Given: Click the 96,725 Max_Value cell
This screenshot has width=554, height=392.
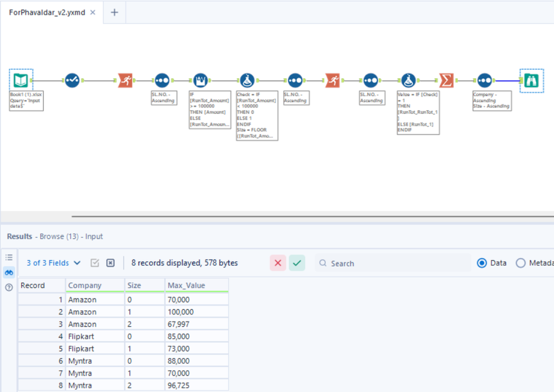Looking at the screenshot, I should tap(197, 385).
